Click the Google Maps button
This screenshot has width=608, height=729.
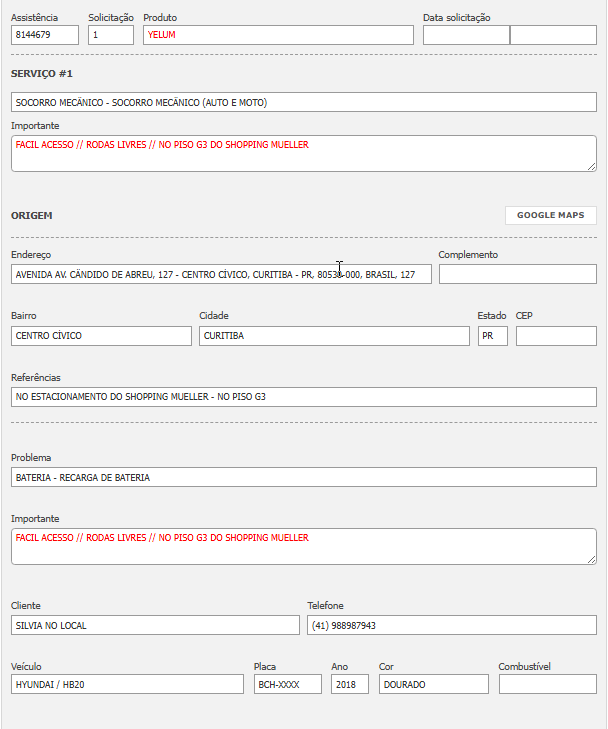550,215
